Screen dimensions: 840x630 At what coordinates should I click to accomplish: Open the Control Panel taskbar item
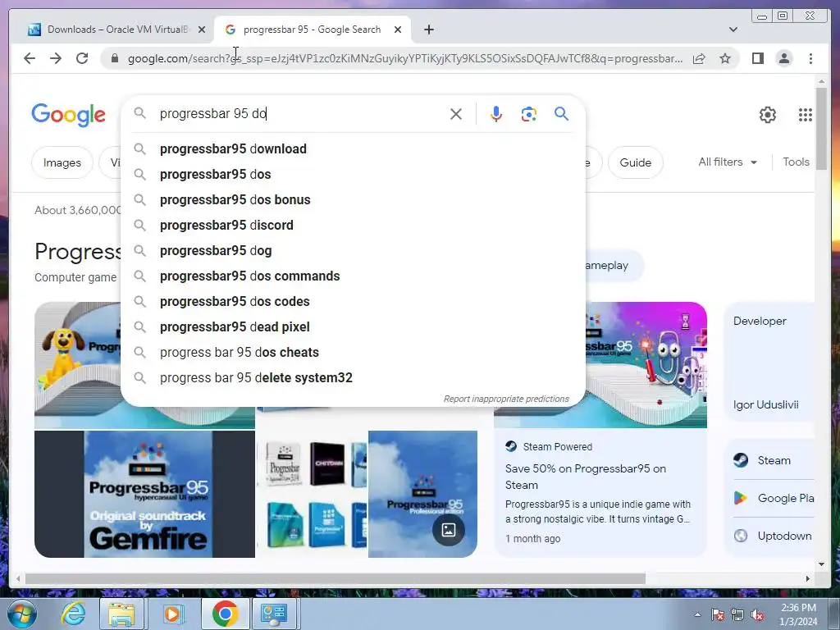pyautogui.click(x=274, y=614)
